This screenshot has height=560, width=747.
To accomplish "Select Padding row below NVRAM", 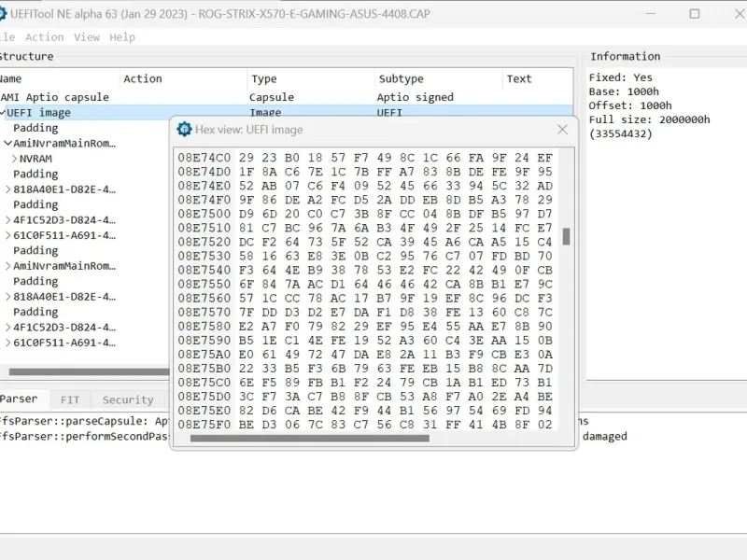I will tap(35, 174).
